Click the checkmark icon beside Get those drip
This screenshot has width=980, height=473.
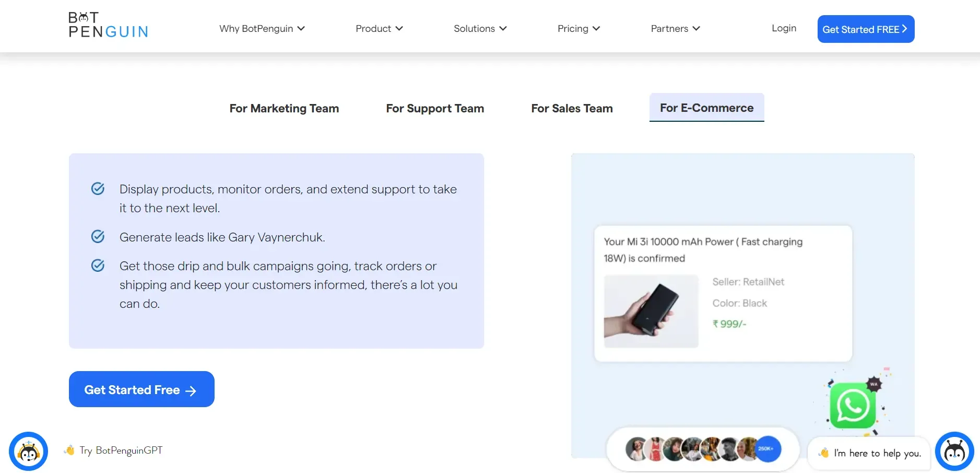point(98,266)
